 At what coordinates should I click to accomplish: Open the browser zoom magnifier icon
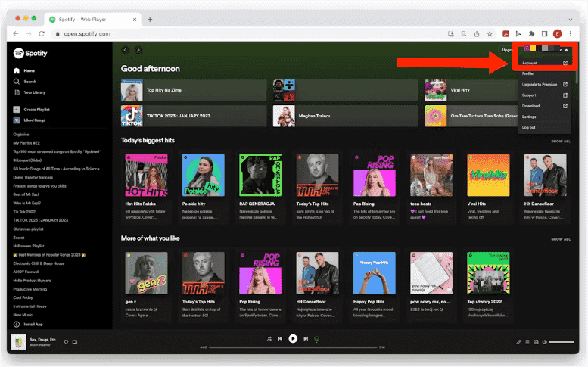click(x=464, y=34)
